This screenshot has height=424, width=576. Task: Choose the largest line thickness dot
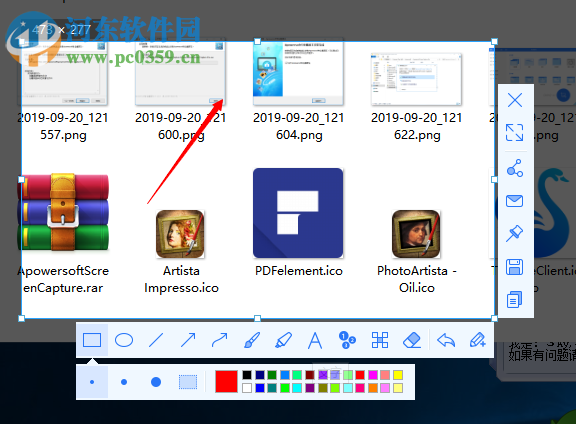(x=156, y=382)
